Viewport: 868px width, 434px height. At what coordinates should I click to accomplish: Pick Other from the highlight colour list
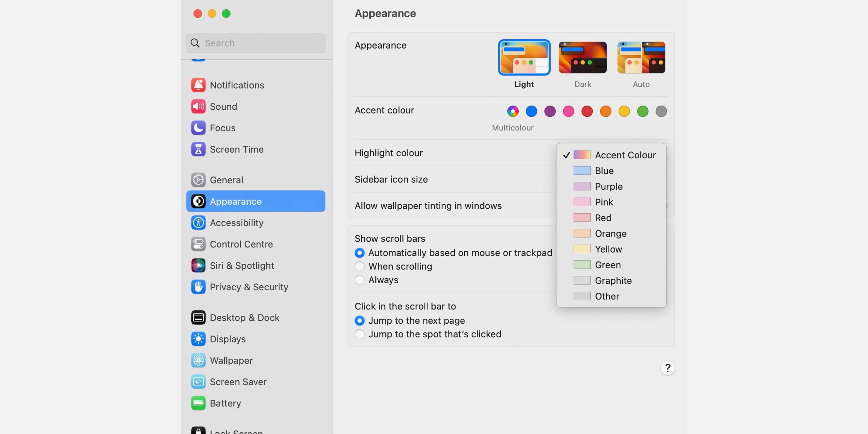(x=607, y=296)
